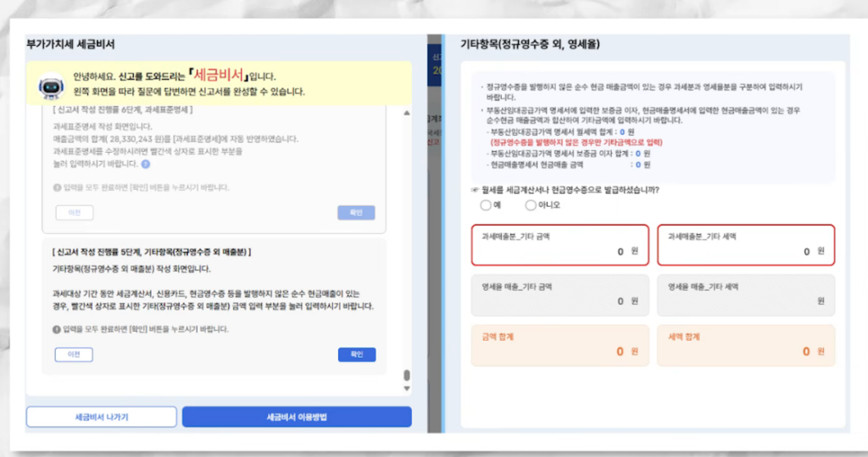Click the info icon beside step 5 instruction
Image resolution: width=868 pixels, height=457 pixels.
[x=57, y=330]
